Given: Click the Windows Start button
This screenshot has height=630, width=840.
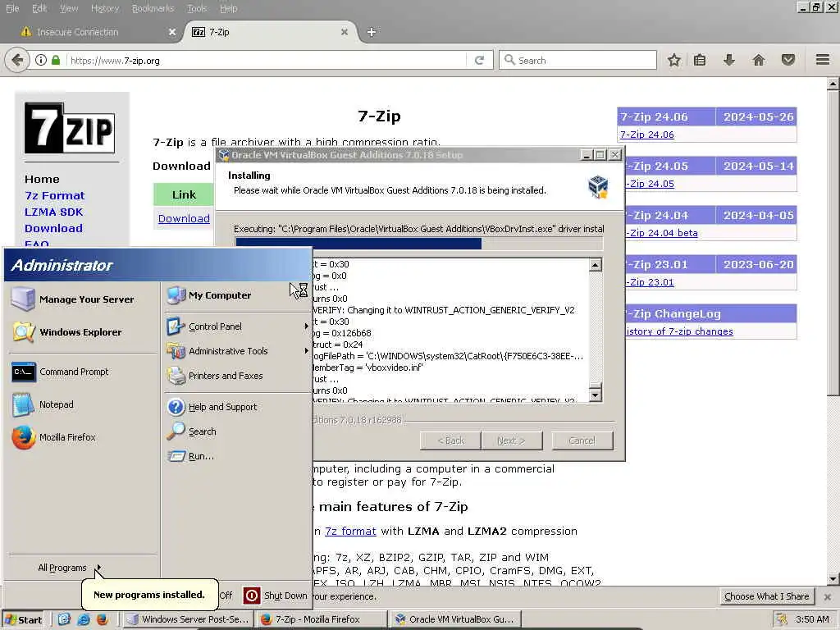Looking at the screenshot, I should click(x=24, y=619).
